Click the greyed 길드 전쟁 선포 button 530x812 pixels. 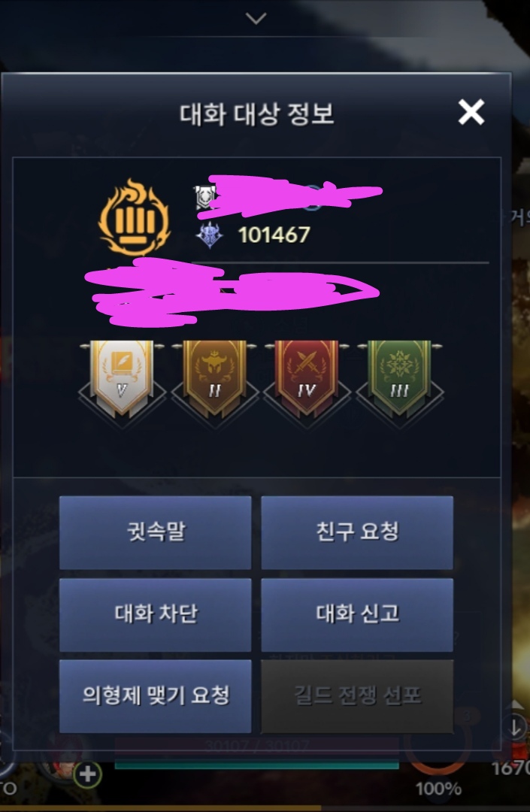coord(357,696)
